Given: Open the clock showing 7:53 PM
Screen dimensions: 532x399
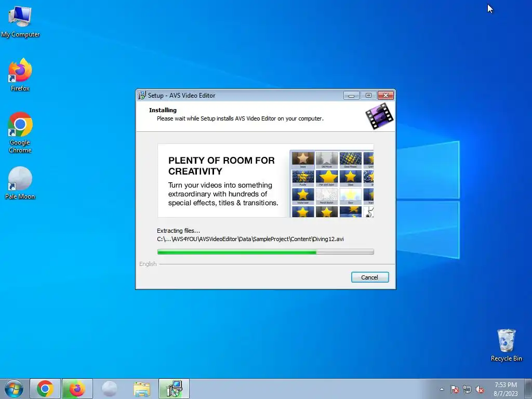Looking at the screenshot, I should point(506,389).
